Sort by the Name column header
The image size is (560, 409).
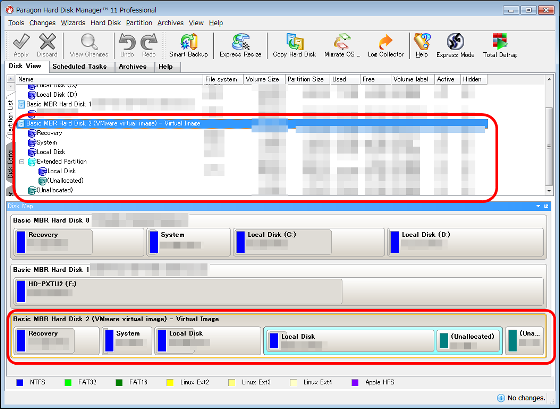click(x=109, y=79)
